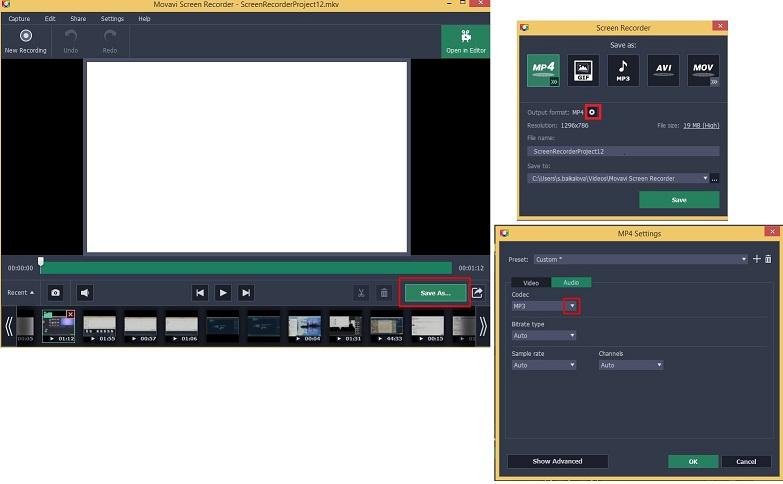Switch to the Video tab
Screen dimensions: 783x484
[x=531, y=283]
